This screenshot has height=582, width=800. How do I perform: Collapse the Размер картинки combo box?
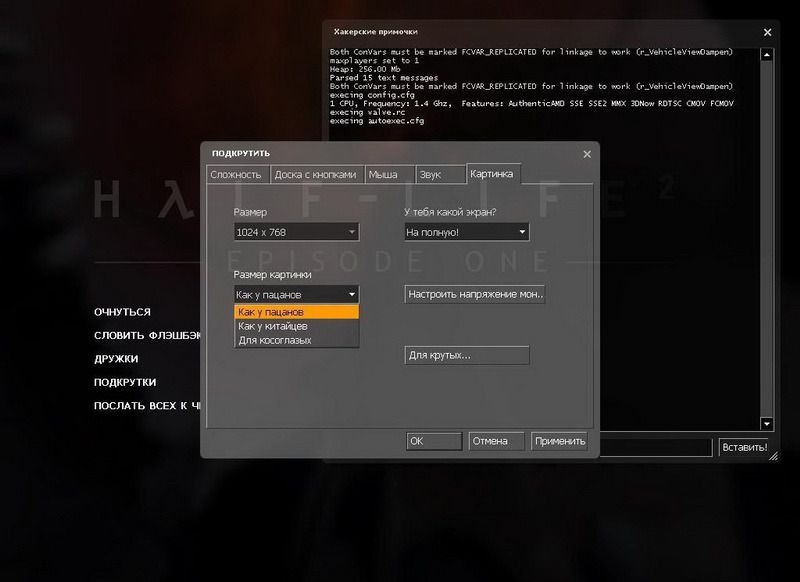[296, 294]
